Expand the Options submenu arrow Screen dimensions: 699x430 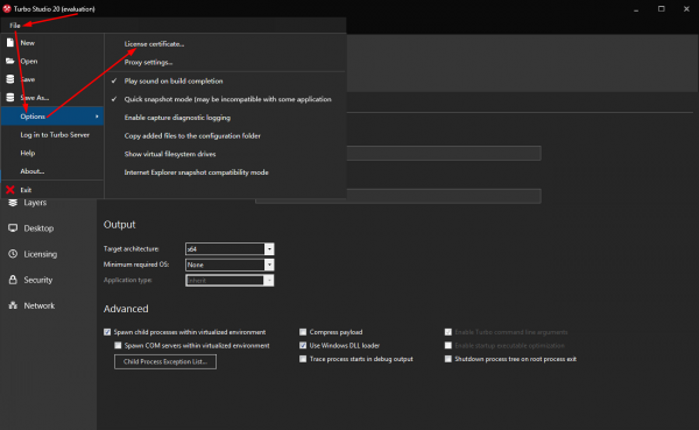[97, 116]
